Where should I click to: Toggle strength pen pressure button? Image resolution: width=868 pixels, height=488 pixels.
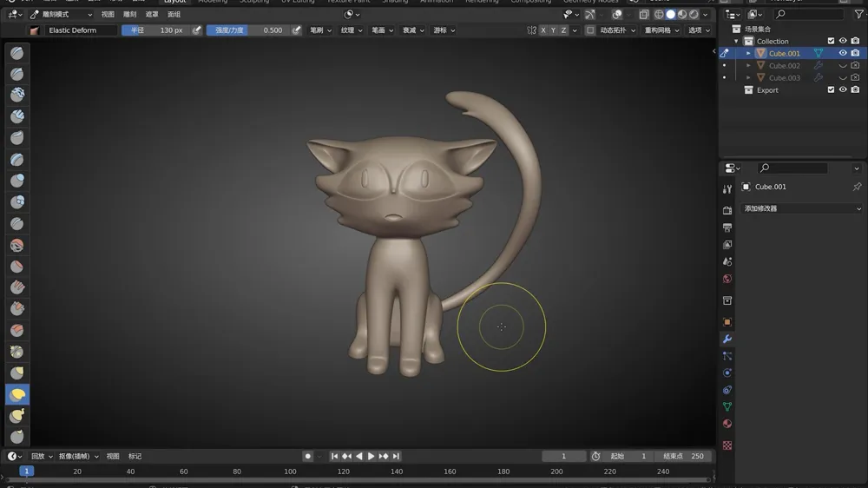tap(297, 30)
